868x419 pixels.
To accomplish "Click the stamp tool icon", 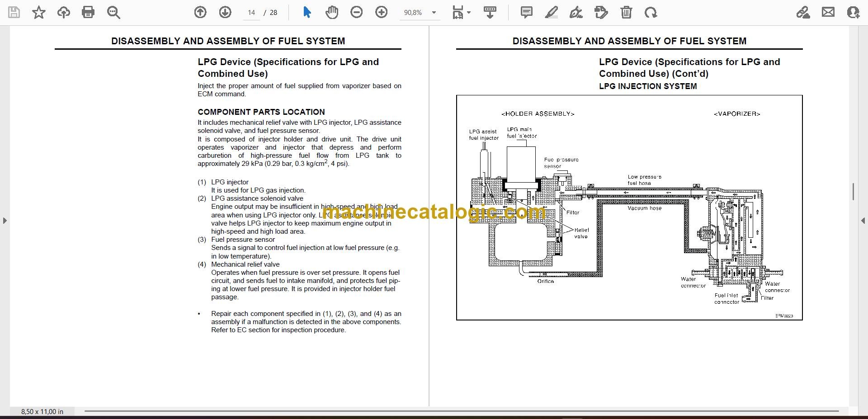I will point(601,12).
